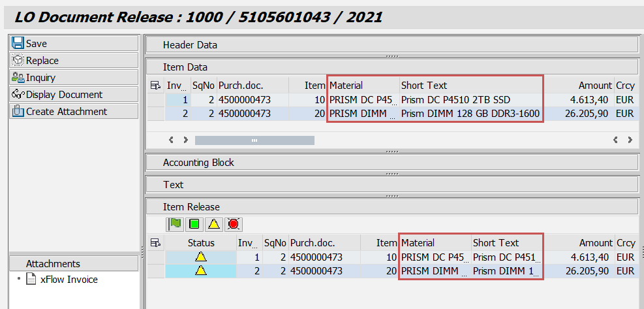Click the red stop reject icon

point(233,224)
